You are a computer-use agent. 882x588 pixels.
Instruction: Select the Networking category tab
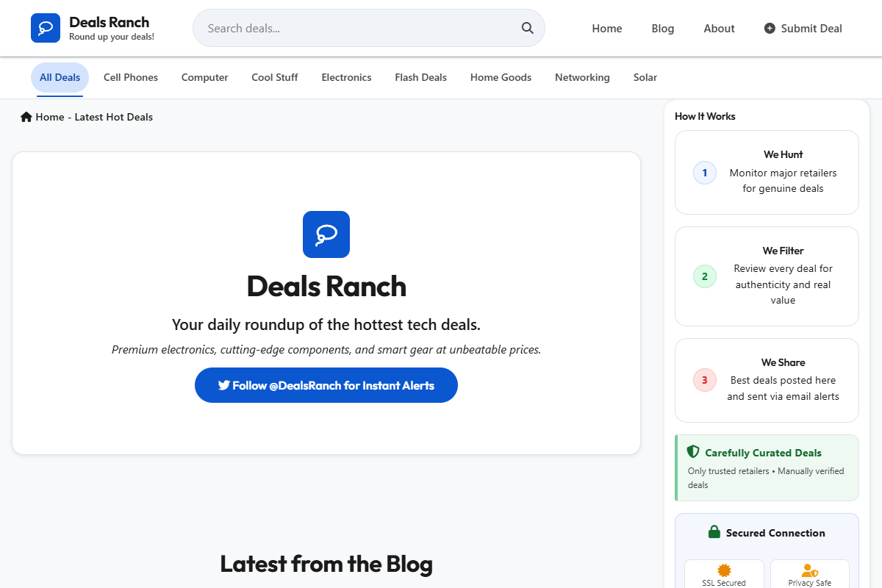click(582, 77)
